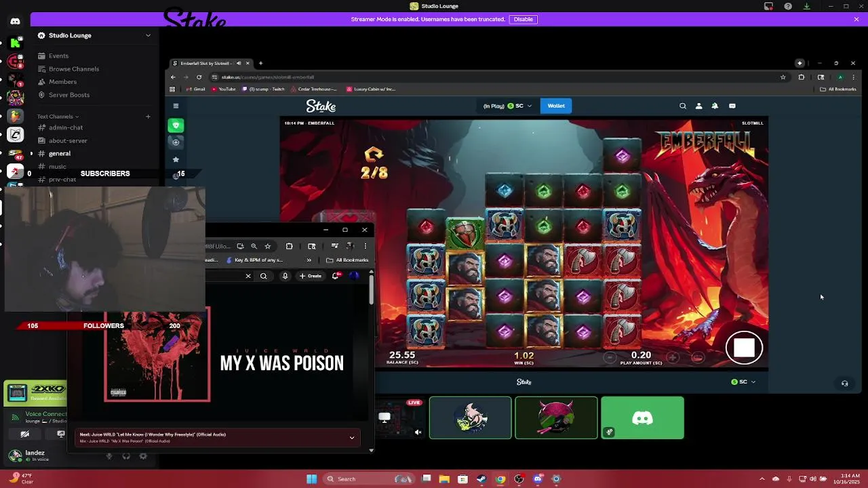Open a new tab in Stake browser window
Screen dimensions: 868x488
click(260, 63)
